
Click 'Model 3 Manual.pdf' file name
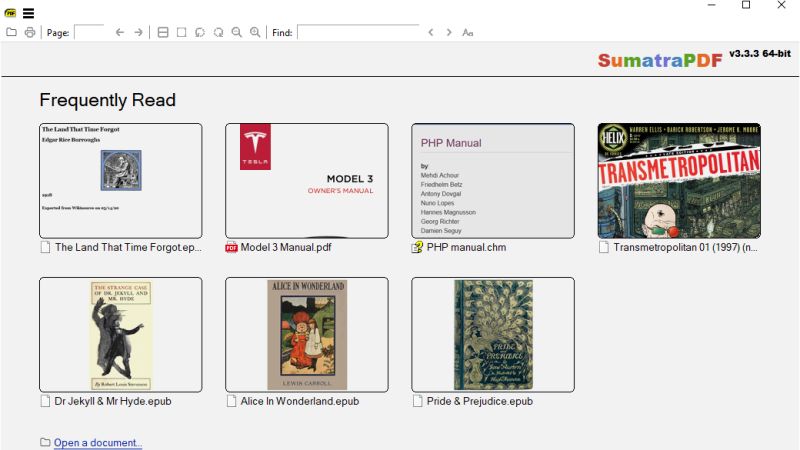286,247
